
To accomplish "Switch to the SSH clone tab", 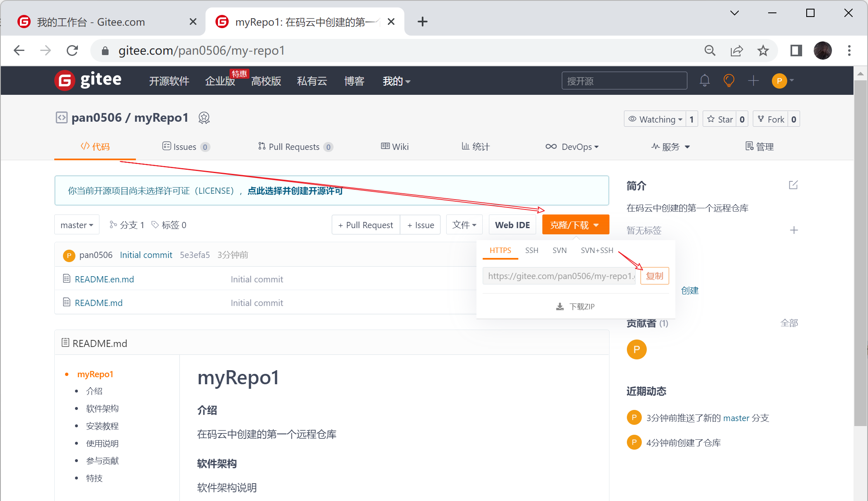I will pos(532,250).
